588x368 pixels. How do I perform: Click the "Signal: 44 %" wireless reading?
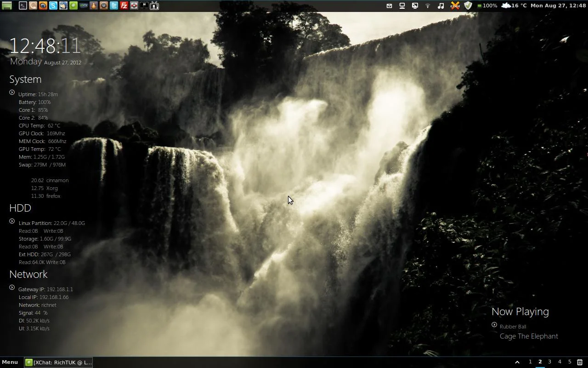coord(33,313)
